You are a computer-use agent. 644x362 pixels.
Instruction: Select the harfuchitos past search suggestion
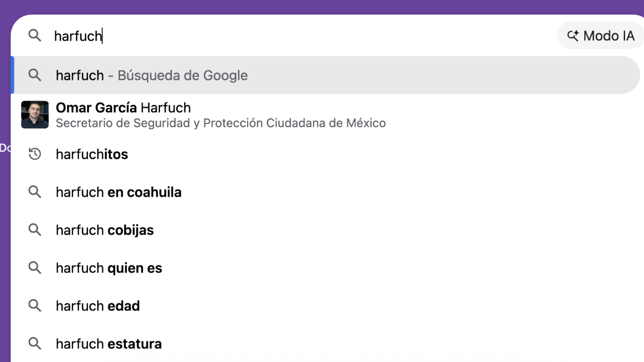92,154
